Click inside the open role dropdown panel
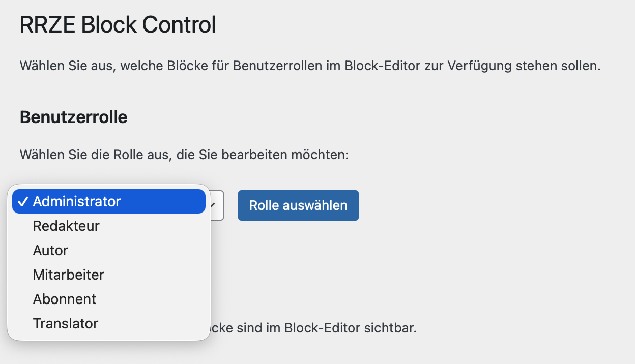 point(108,262)
